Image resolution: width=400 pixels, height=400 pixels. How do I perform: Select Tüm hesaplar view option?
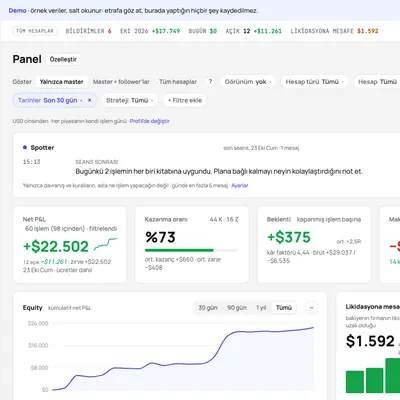click(178, 82)
